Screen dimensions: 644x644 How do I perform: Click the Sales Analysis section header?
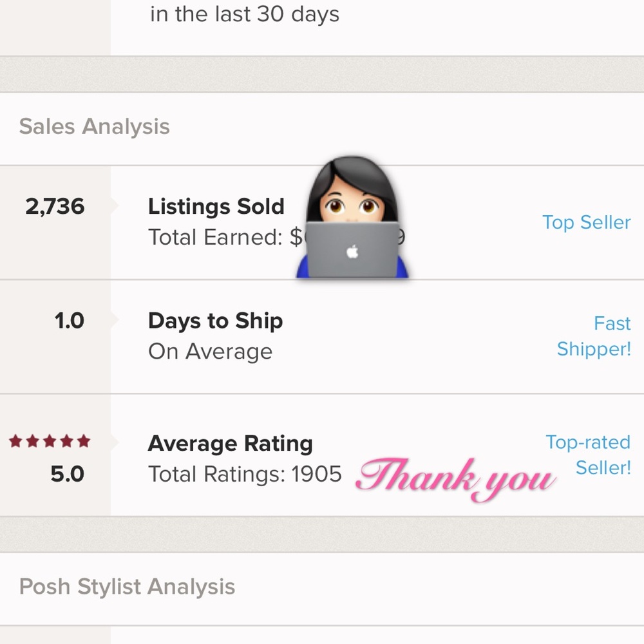pyautogui.click(x=95, y=126)
